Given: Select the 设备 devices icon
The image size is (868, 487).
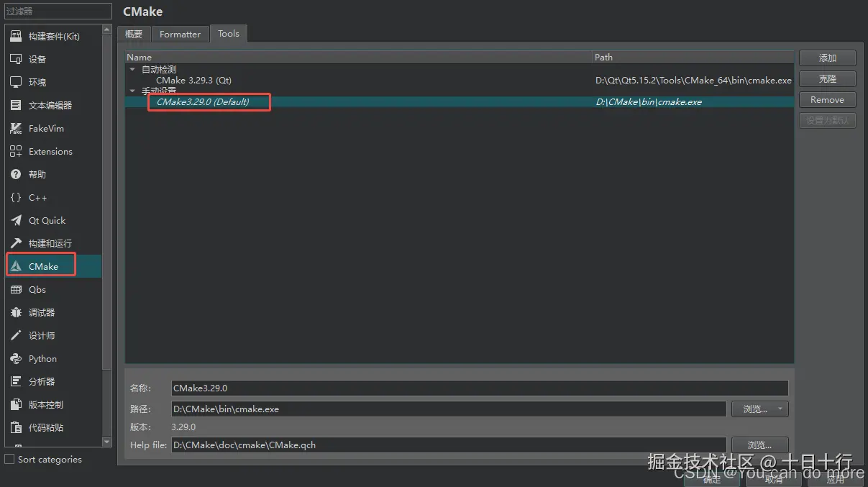Looking at the screenshot, I should 16,59.
